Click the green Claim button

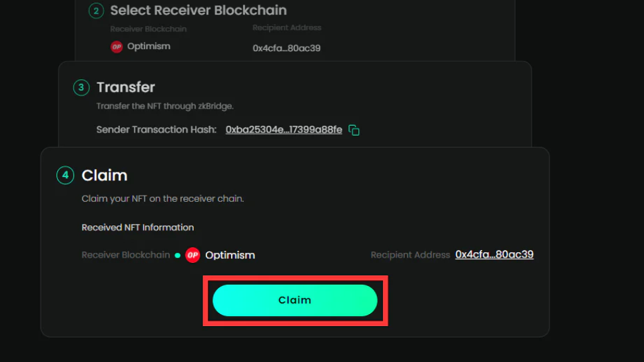pos(295,300)
